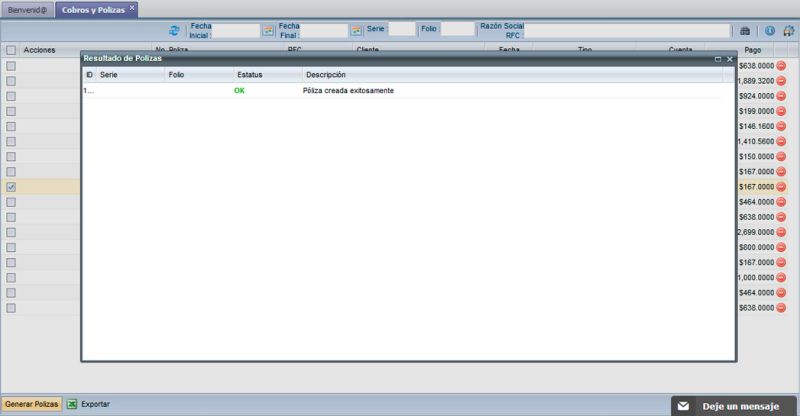The width and height of the screenshot is (800, 416).
Task: Click the Razón Social RFC input field
Action: 628,31
